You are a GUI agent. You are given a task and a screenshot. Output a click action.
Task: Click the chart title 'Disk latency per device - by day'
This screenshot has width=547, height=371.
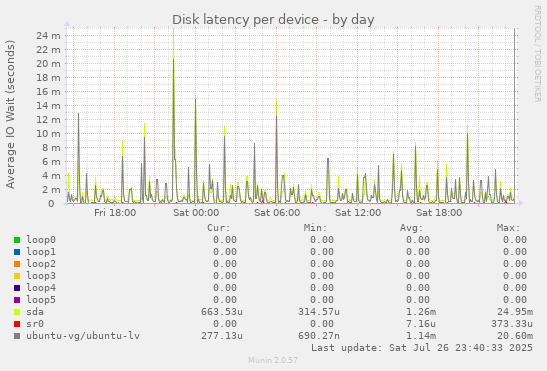273,20
